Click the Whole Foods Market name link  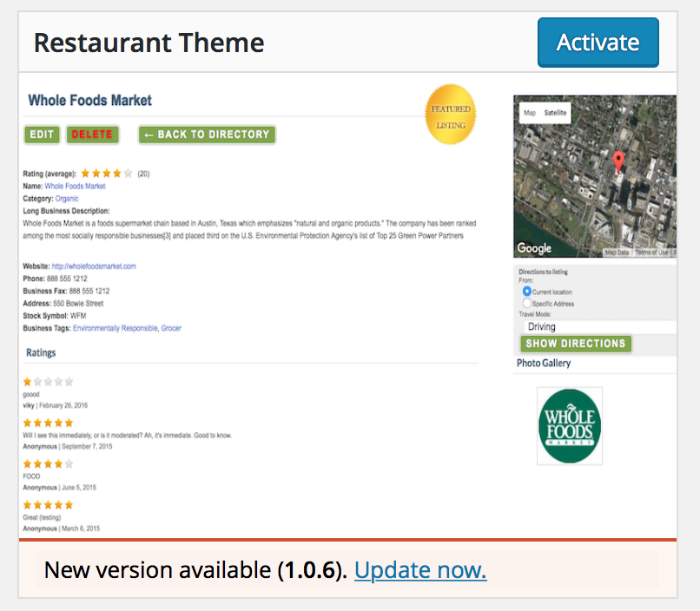75,186
